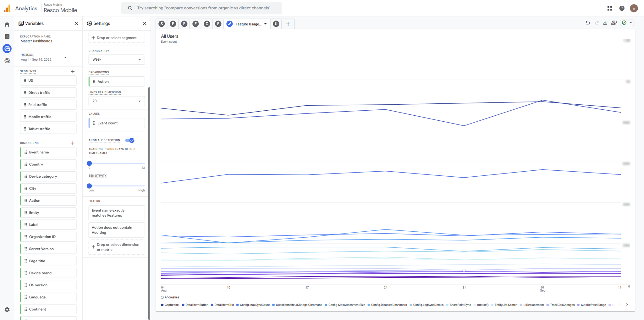Click Drop or select segment button

[116, 38]
